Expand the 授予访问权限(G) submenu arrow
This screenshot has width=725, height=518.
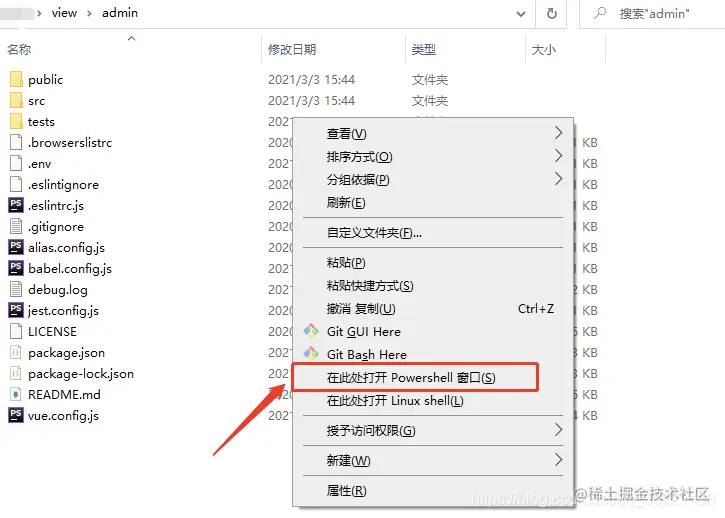[559, 430]
